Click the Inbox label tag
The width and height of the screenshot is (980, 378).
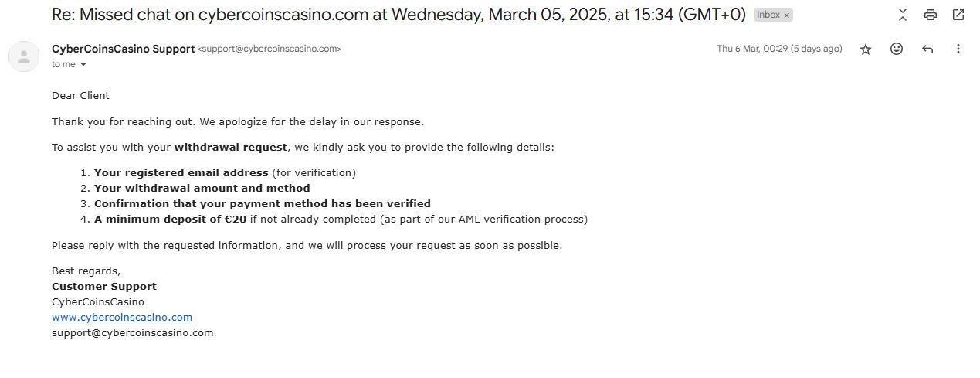pyautogui.click(x=768, y=15)
